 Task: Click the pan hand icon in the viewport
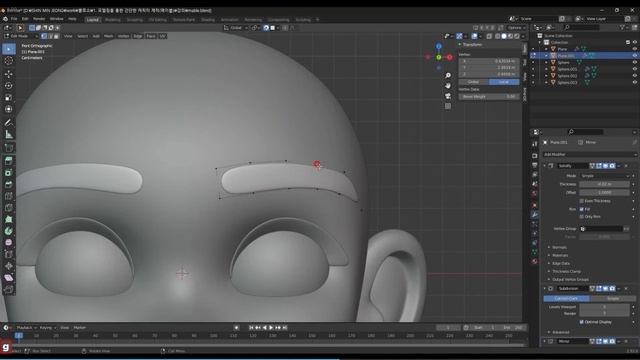(x=448, y=86)
